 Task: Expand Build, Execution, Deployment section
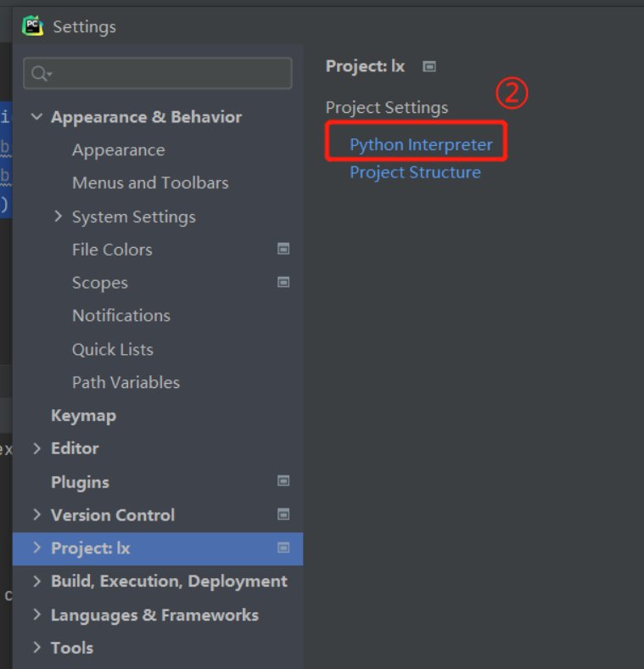(36, 582)
